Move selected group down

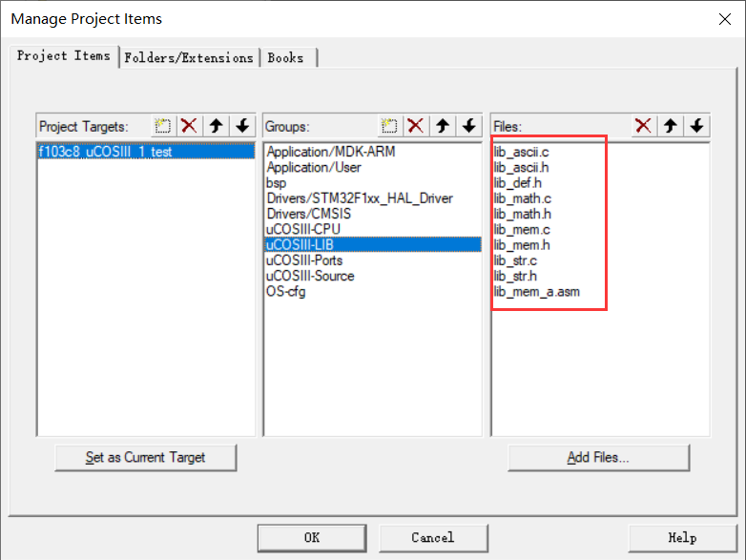[x=469, y=126]
